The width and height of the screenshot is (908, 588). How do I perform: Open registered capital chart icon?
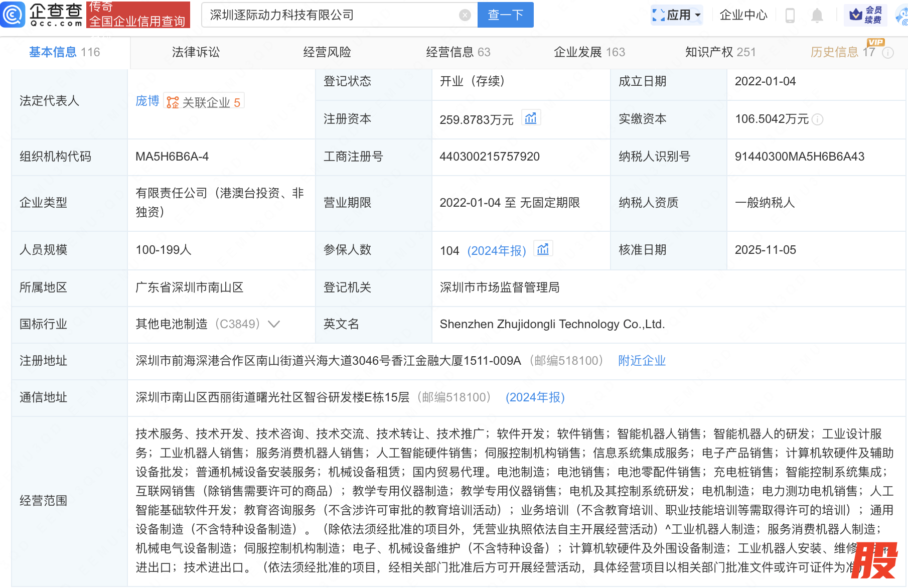click(x=530, y=118)
